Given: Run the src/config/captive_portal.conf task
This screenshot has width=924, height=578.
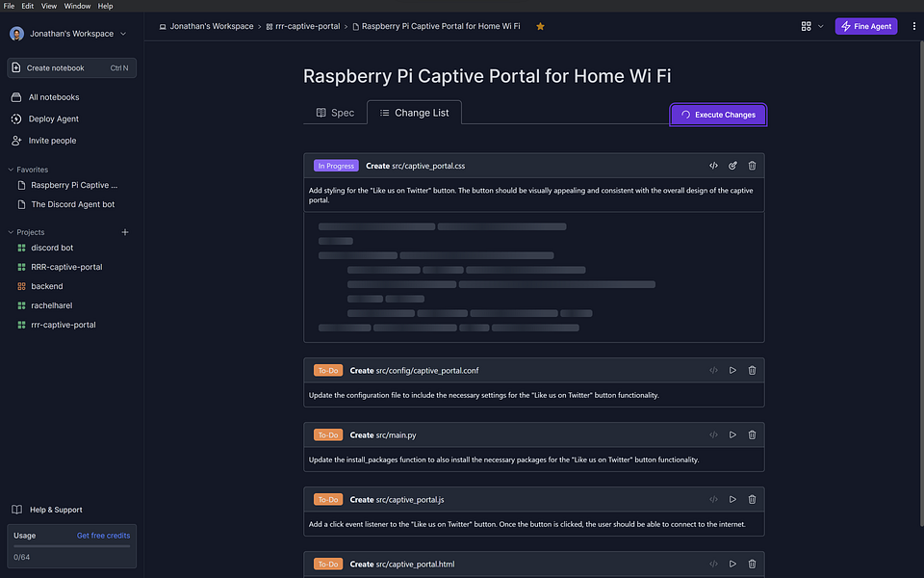Looking at the screenshot, I should 732,370.
